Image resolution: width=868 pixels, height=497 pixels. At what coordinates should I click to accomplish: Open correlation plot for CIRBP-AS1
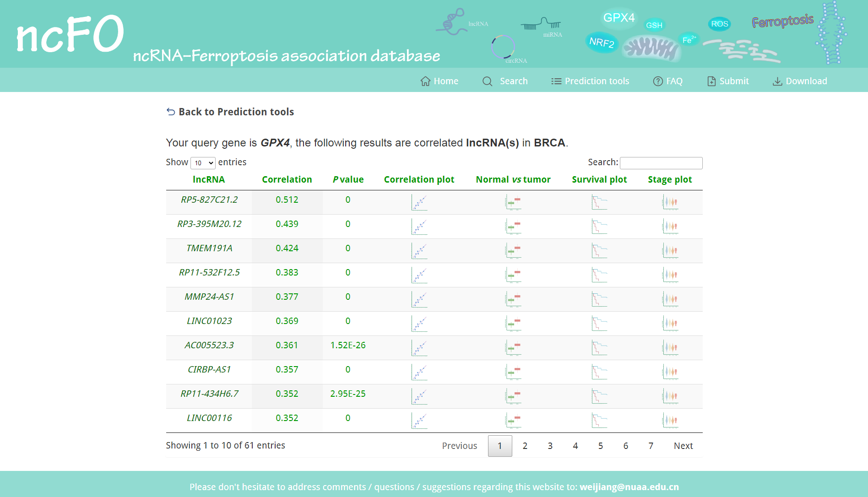(x=419, y=372)
